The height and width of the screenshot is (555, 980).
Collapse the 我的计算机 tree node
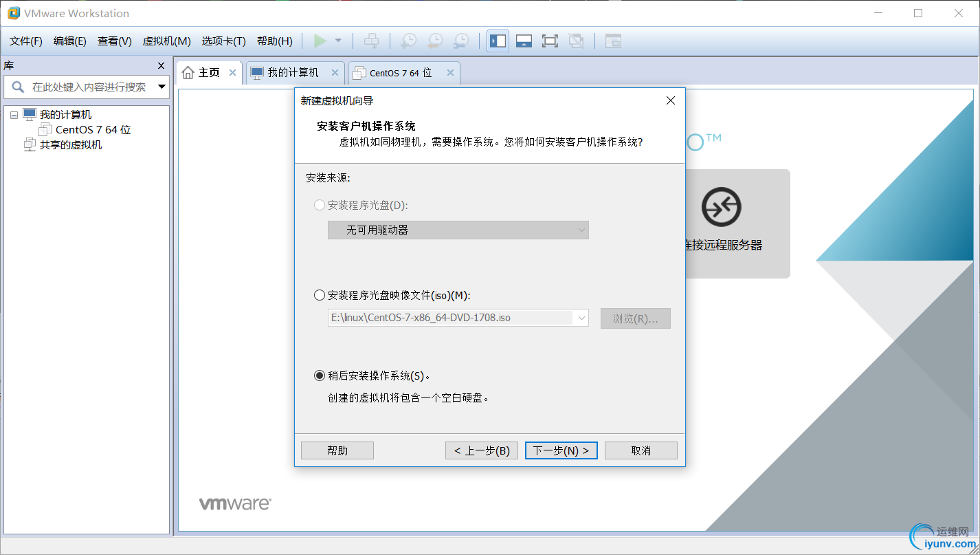(x=14, y=116)
